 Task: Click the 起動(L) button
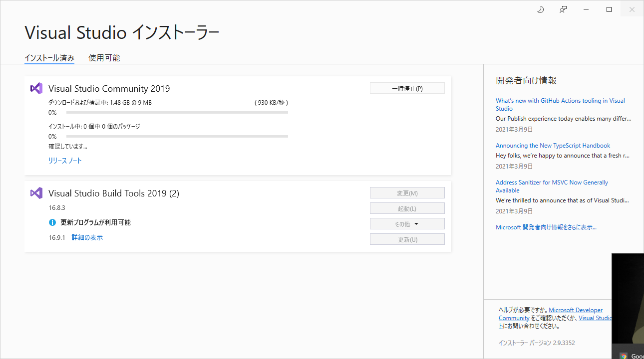point(407,208)
